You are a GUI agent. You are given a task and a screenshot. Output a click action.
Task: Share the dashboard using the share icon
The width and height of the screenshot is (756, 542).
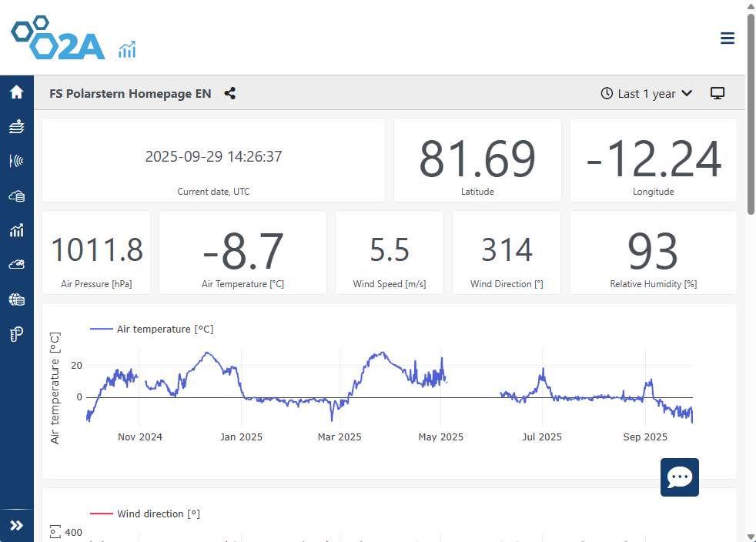pyautogui.click(x=229, y=92)
